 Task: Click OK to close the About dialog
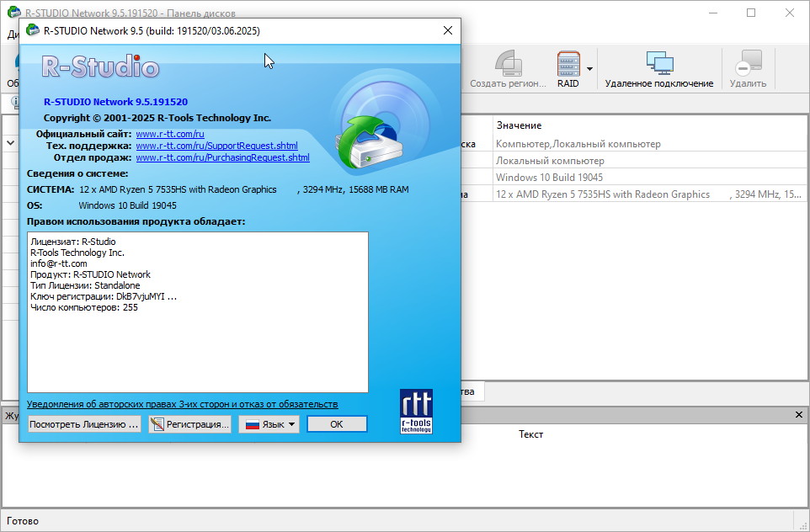(337, 424)
